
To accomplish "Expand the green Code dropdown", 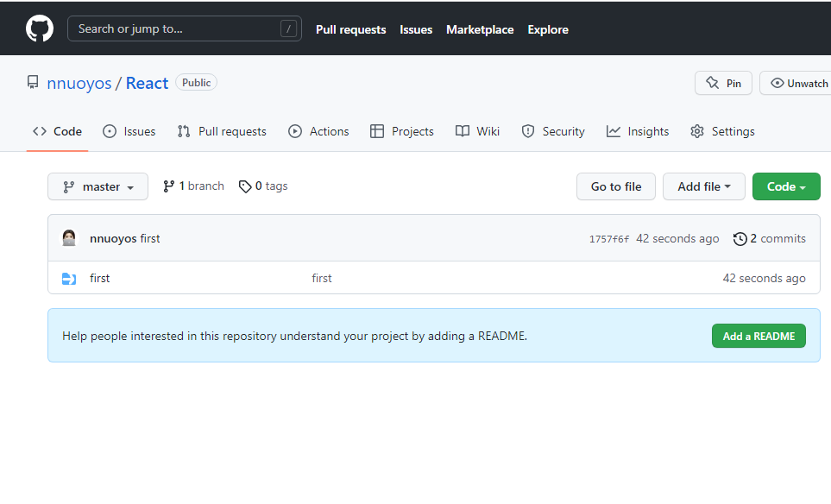I will (786, 186).
